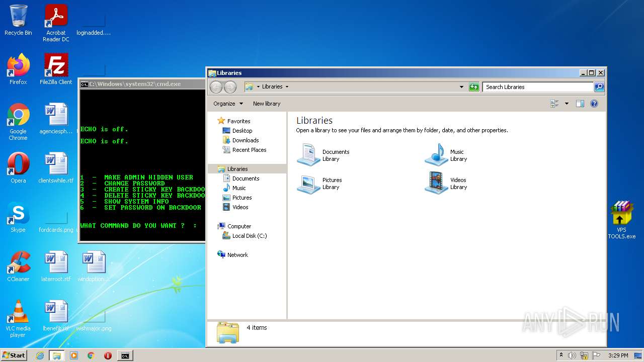
Task: Select VPS TOOLS.exe desktop file
Action: (x=621, y=220)
